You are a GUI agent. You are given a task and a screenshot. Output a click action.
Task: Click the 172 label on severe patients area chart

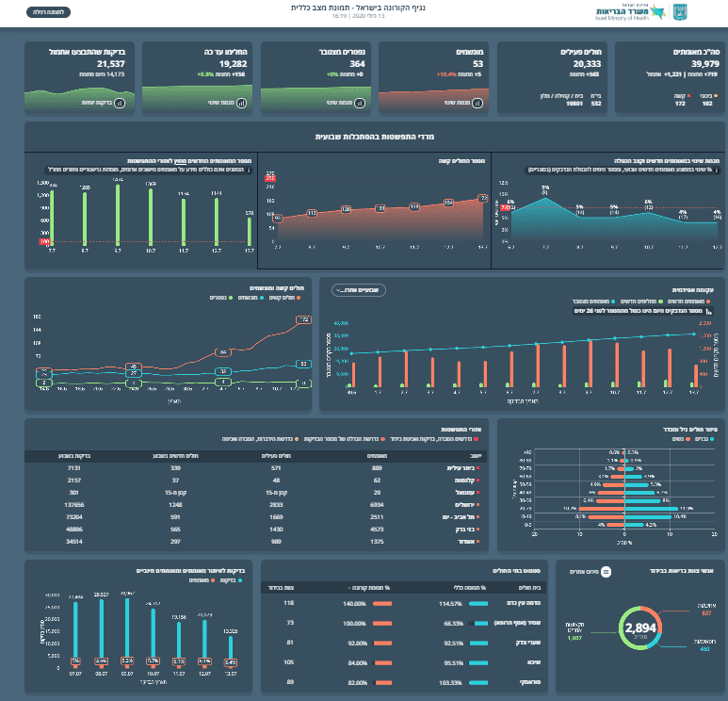(482, 199)
